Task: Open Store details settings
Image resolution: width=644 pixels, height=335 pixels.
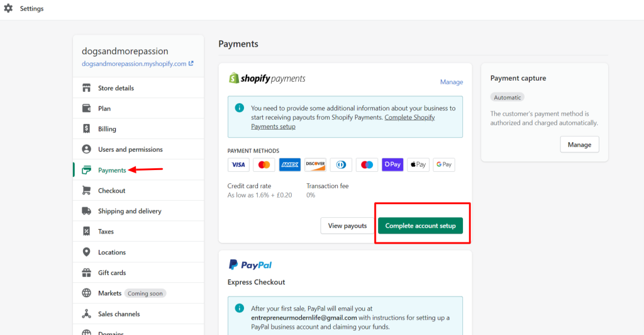Action: (138, 88)
